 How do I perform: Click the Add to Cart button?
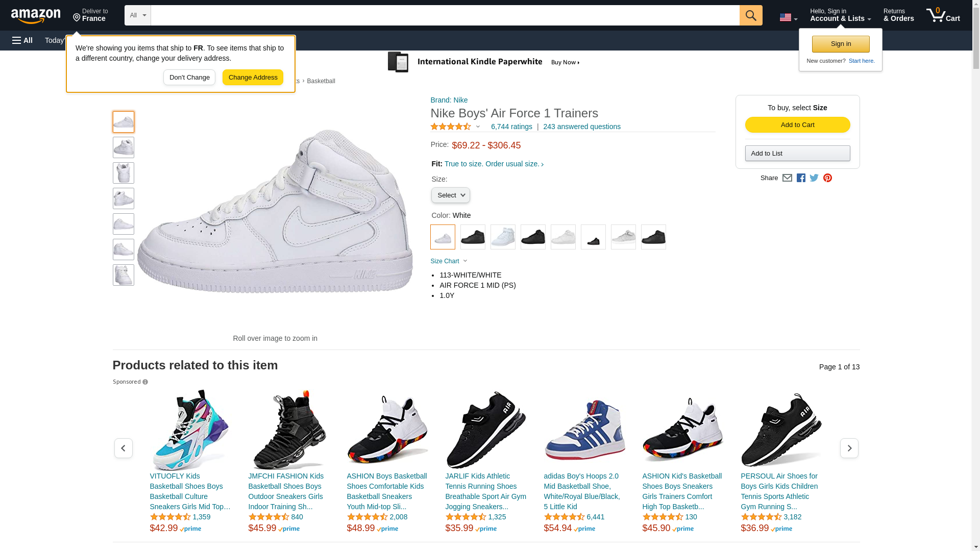pyautogui.click(x=797, y=125)
